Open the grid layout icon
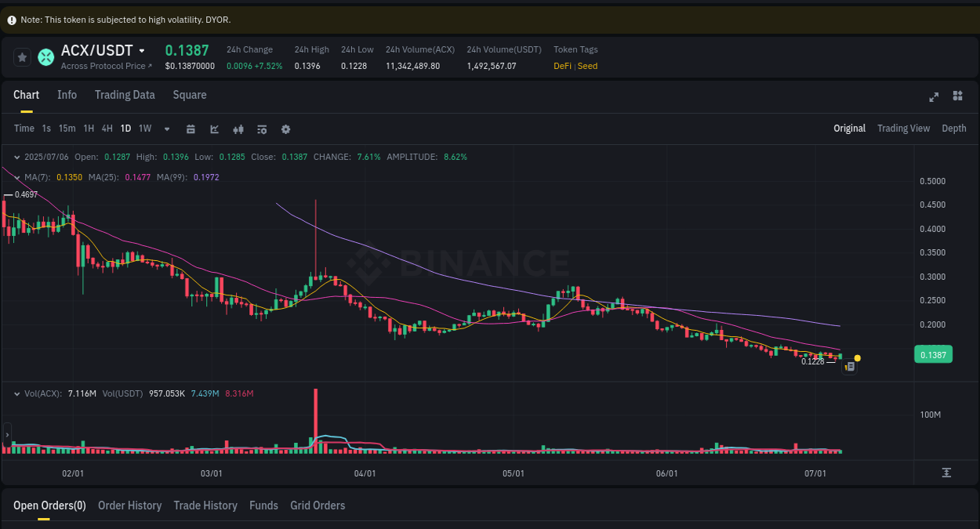 957,96
